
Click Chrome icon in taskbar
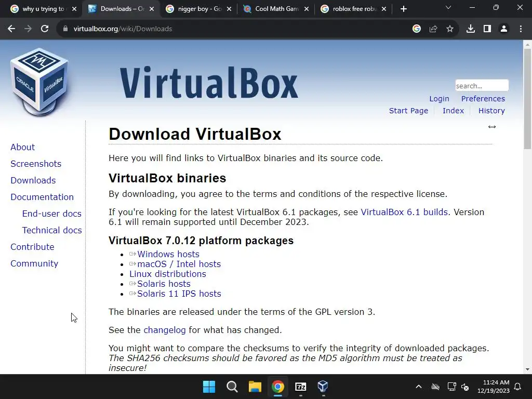point(277,387)
